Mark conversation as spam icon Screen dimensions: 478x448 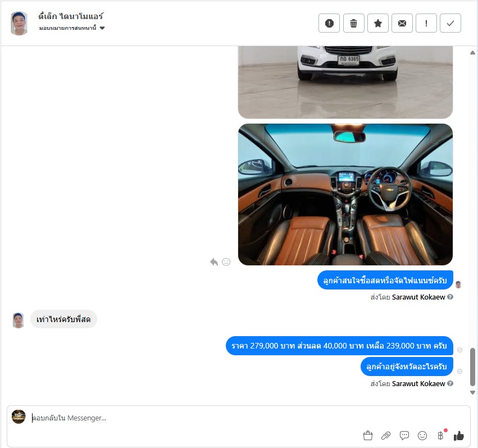329,23
